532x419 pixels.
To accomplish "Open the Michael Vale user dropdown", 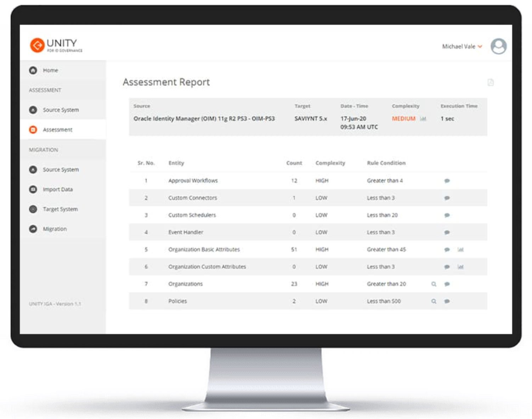I will click(x=462, y=46).
